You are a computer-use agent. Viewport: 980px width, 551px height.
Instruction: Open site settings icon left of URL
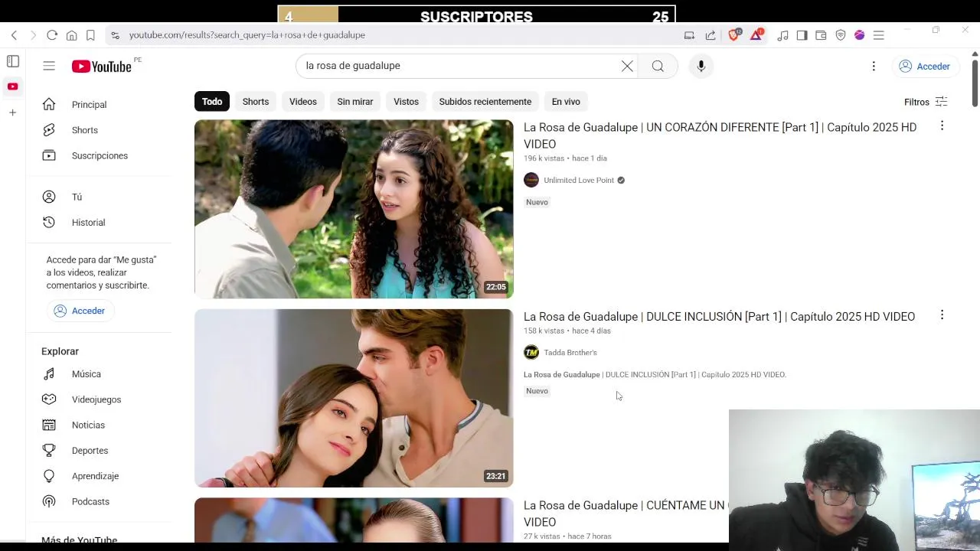click(115, 35)
